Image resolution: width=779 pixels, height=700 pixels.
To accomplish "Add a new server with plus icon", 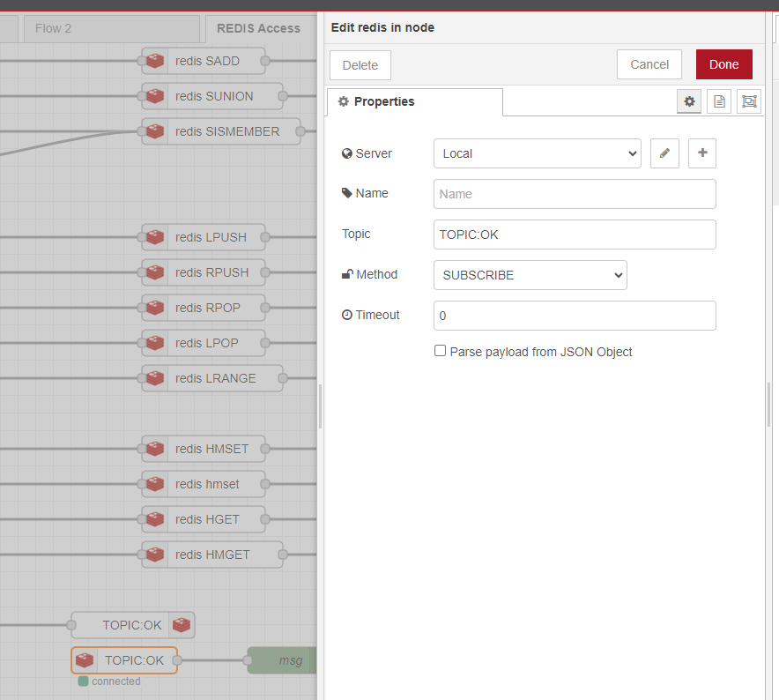I will 702,153.
